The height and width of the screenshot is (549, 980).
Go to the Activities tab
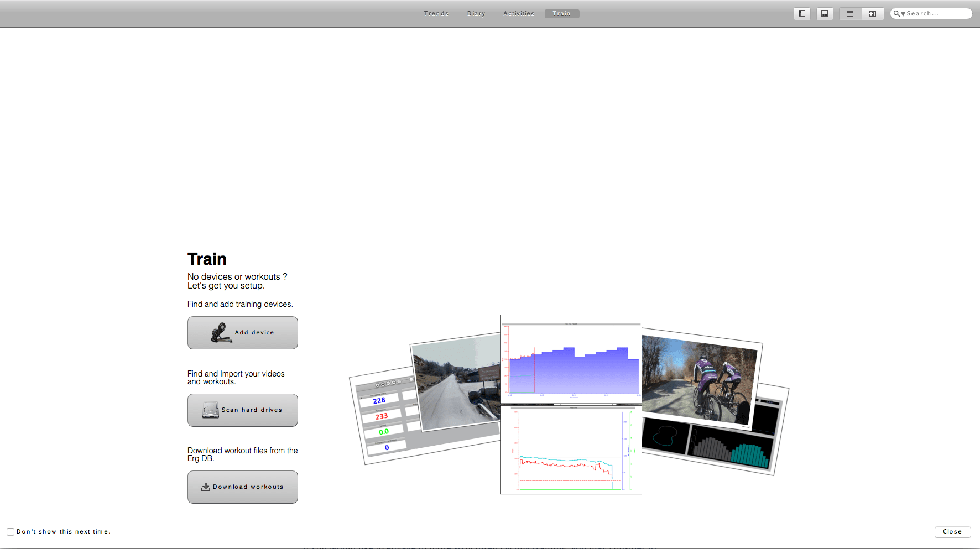point(519,14)
